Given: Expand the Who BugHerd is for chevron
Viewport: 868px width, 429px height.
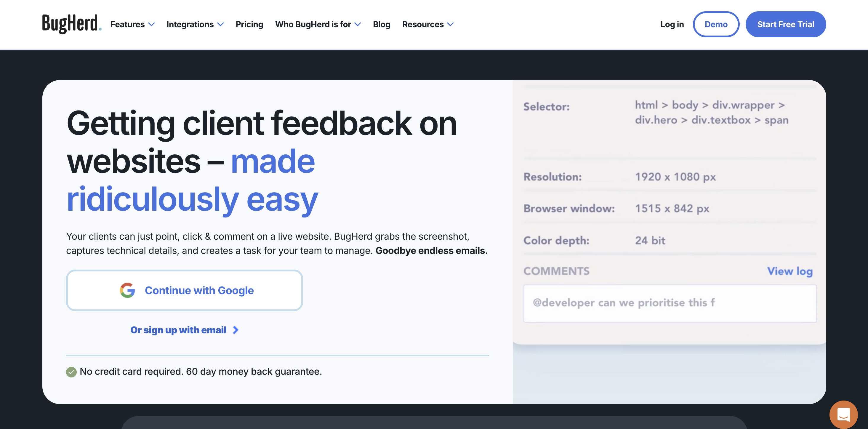Looking at the screenshot, I should (x=358, y=24).
